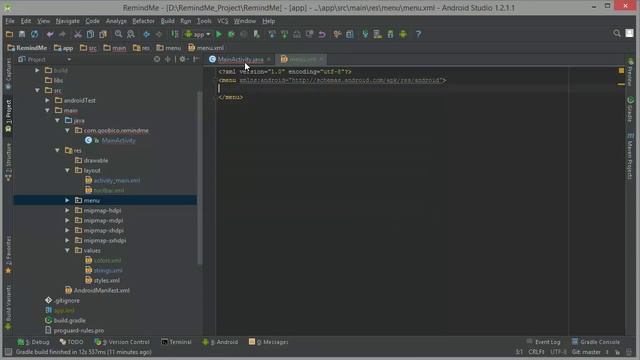Open the File menu
The height and width of the screenshot is (360, 640).
click(x=10, y=21)
